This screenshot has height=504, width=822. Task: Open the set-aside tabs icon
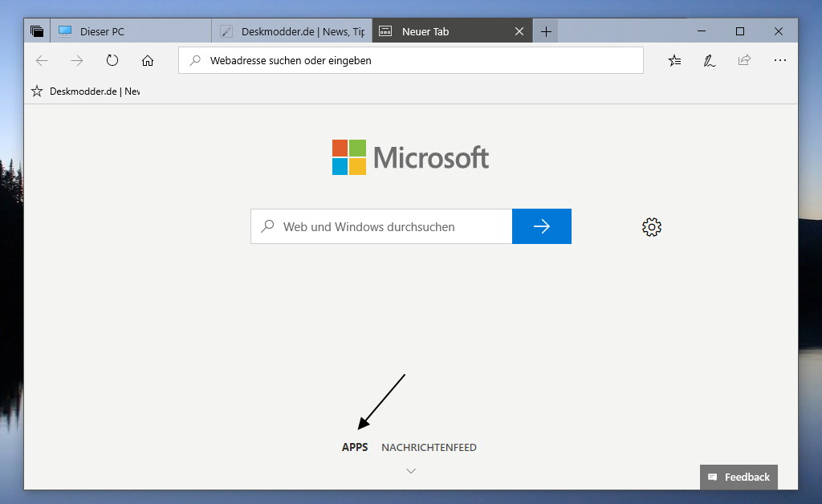pyautogui.click(x=37, y=31)
